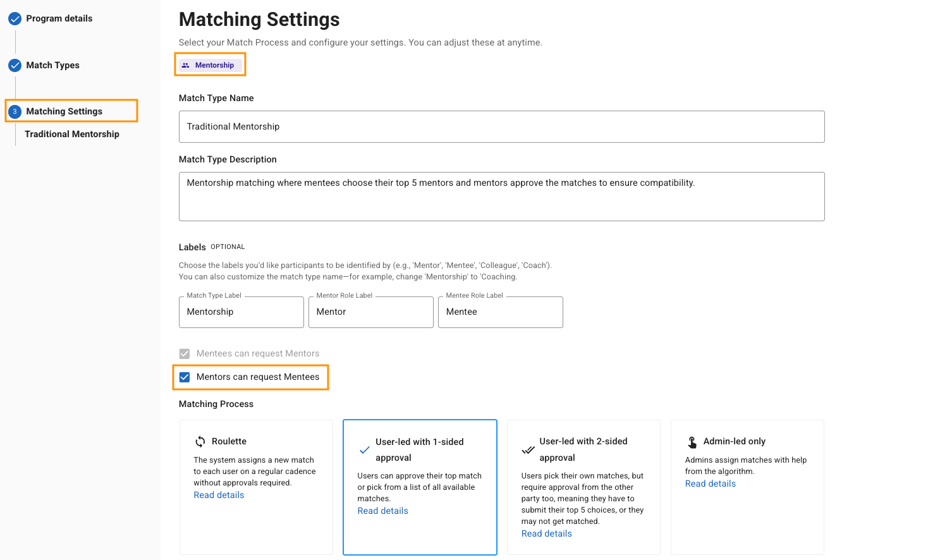The width and height of the screenshot is (928, 560).
Task: Click the Mentorship people icon badge
Action: coord(185,65)
